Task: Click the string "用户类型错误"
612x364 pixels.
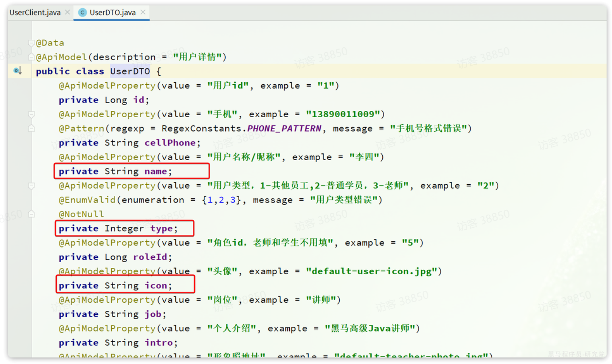Action: click(x=344, y=200)
